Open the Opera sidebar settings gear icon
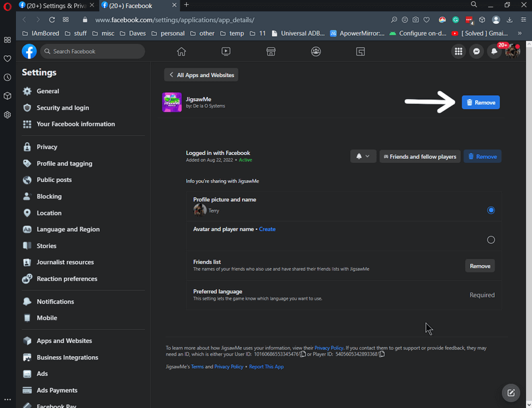The width and height of the screenshot is (532, 408). click(x=7, y=115)
